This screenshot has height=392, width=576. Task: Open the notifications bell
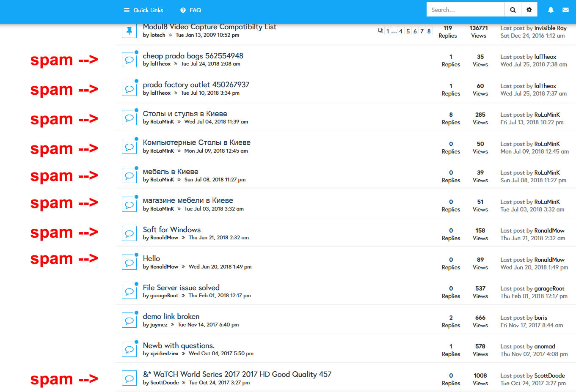551,10
